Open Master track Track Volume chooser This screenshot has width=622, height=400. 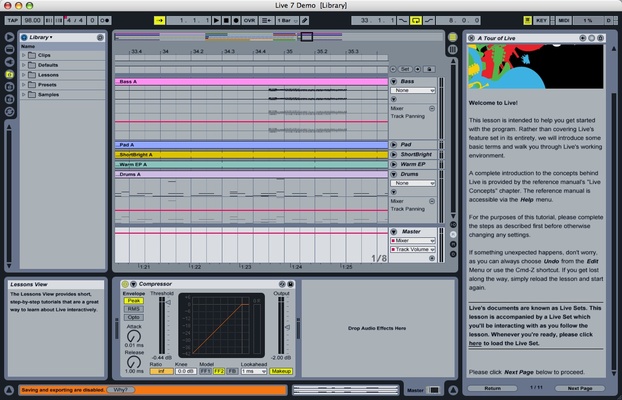[413, 250]
